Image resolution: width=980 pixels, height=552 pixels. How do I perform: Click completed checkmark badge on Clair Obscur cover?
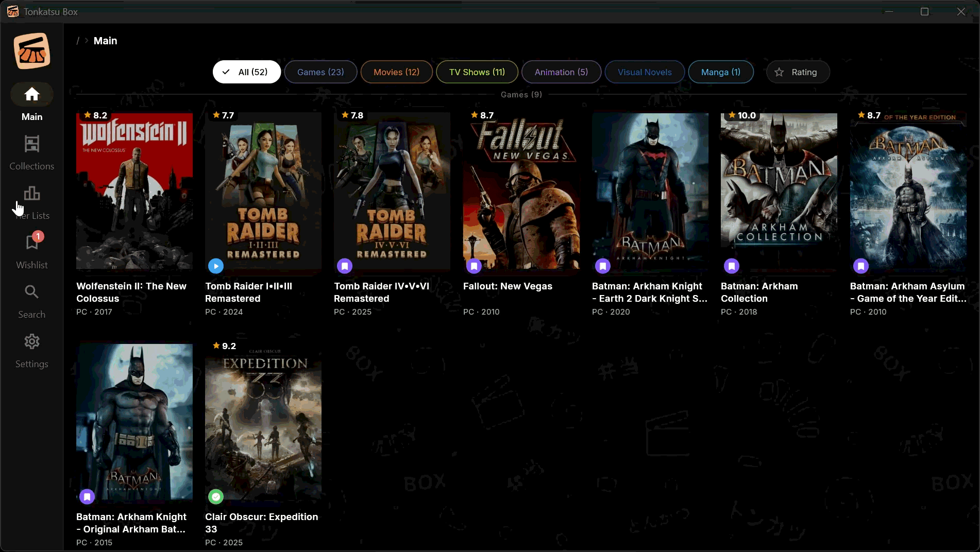216,497
